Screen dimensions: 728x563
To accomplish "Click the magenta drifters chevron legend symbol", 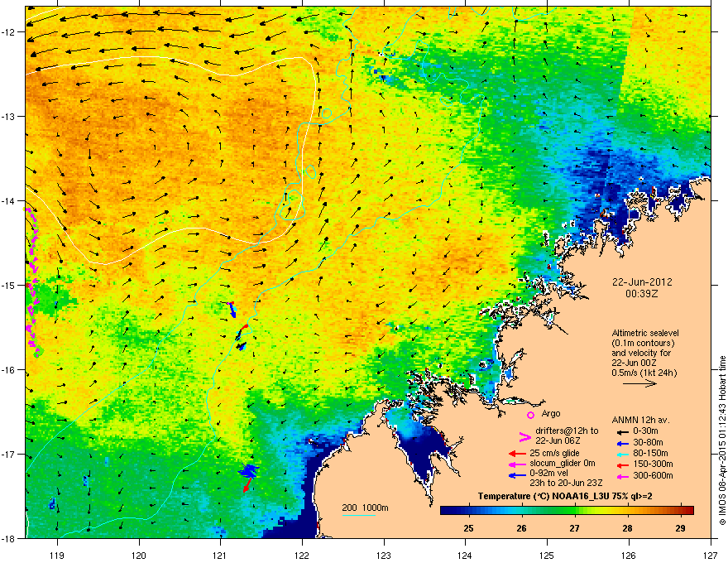I will [524, 436].
